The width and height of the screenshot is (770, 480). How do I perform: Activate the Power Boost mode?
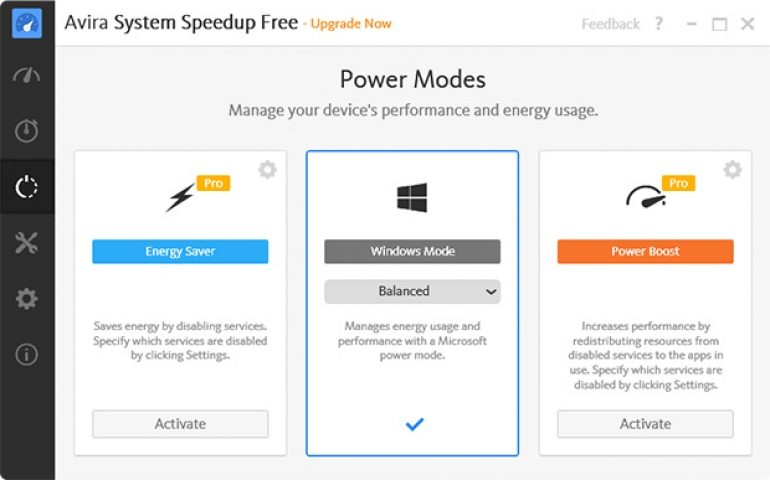645,424
